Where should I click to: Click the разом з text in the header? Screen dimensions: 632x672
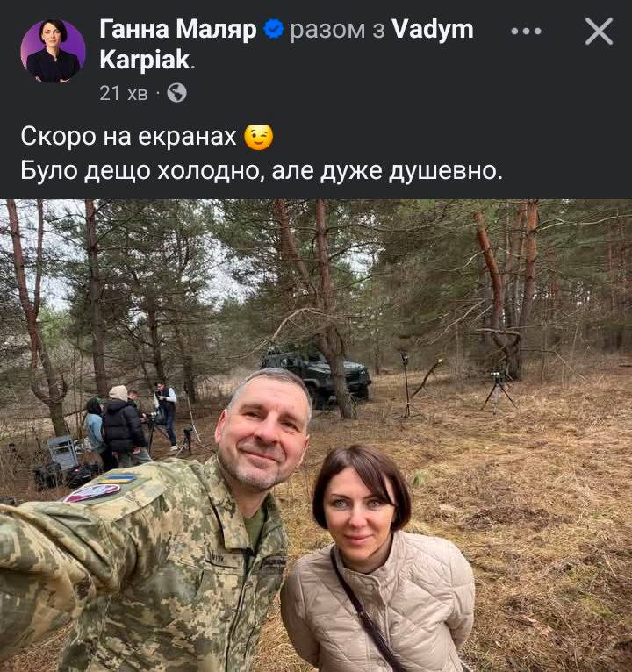(x=337, y=30)
